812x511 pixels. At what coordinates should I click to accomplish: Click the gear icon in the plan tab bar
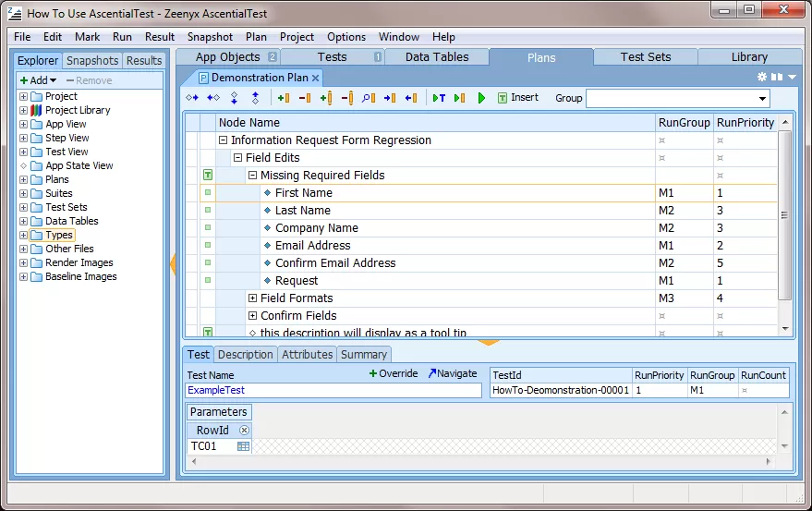(x=762, y=77)
